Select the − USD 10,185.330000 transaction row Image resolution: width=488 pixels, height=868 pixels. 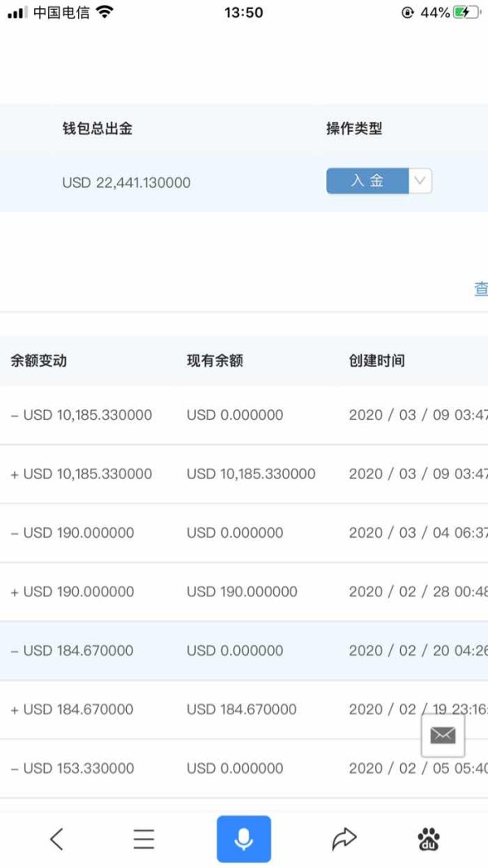coord(244,415)
